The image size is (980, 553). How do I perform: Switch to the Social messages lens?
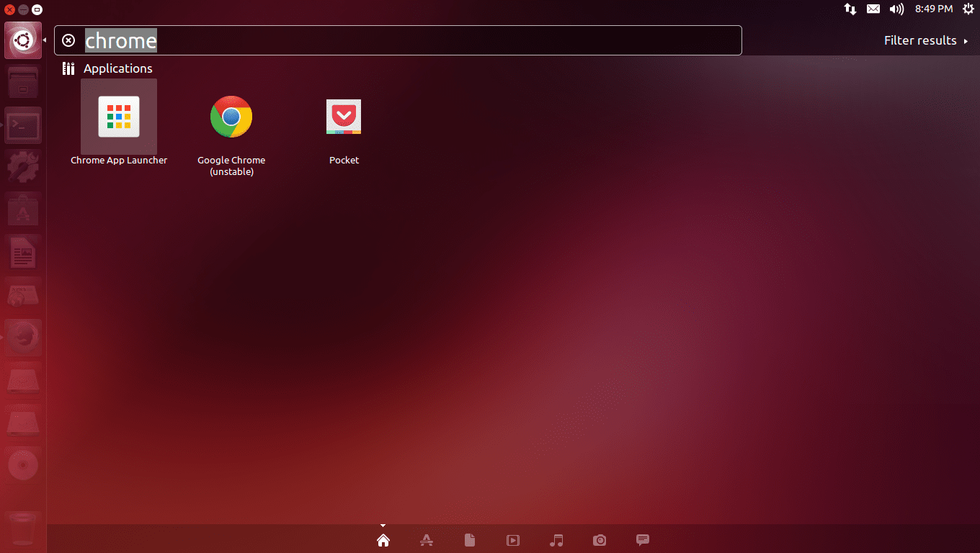(643, 540)
